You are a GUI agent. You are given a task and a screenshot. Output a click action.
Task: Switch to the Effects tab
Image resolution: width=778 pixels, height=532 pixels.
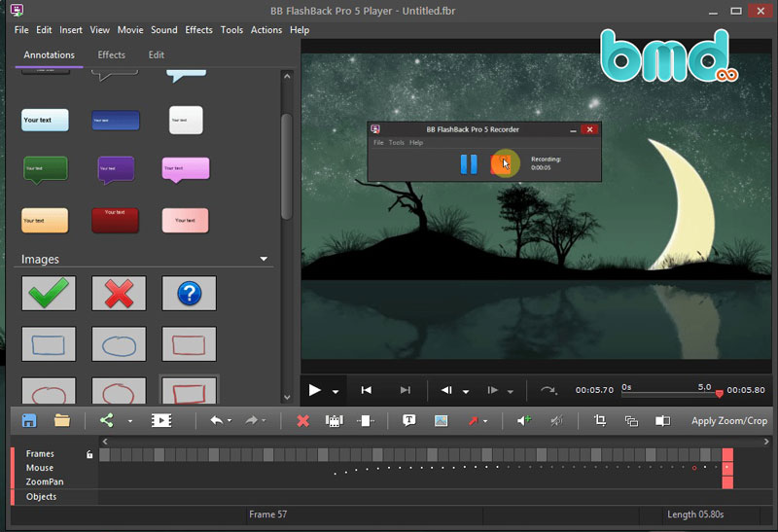pos(111,55)
